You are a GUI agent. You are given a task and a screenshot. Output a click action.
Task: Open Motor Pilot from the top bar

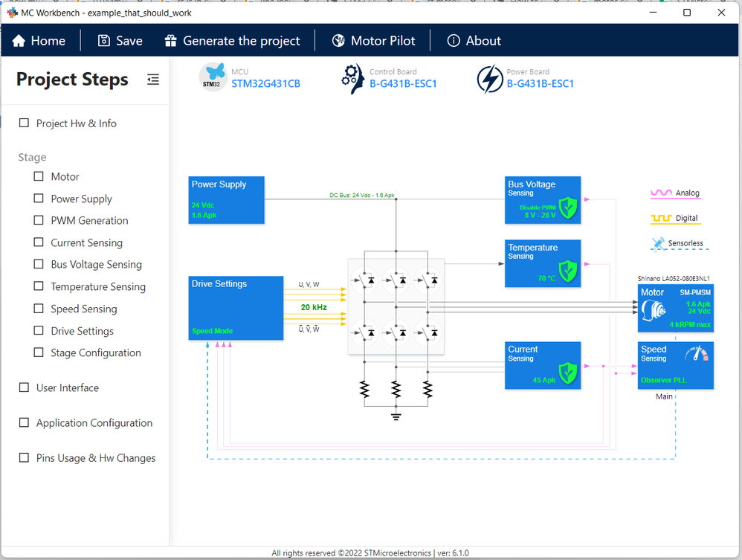[x=373, y=41]
